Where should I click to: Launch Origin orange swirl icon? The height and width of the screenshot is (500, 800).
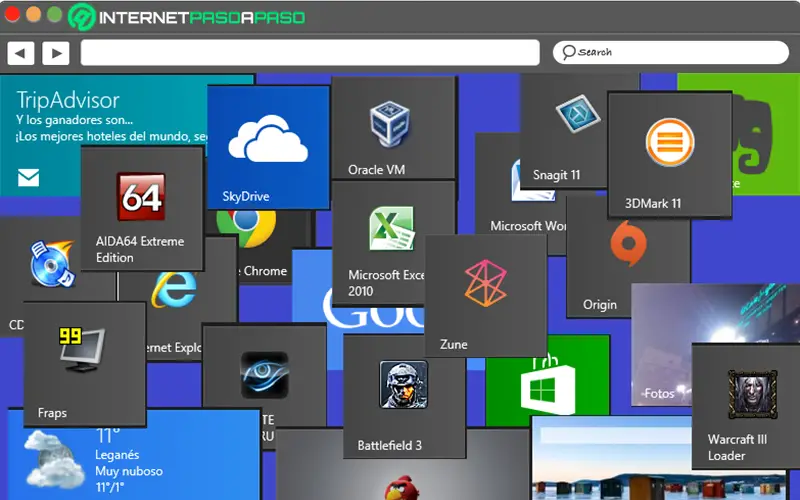(x=629, y=243)
